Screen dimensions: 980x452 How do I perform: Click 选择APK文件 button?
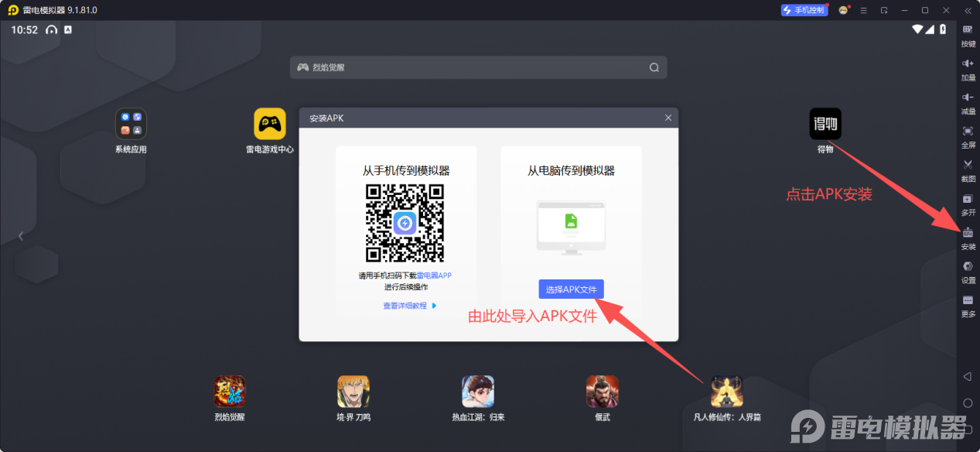tap(571, 289)
